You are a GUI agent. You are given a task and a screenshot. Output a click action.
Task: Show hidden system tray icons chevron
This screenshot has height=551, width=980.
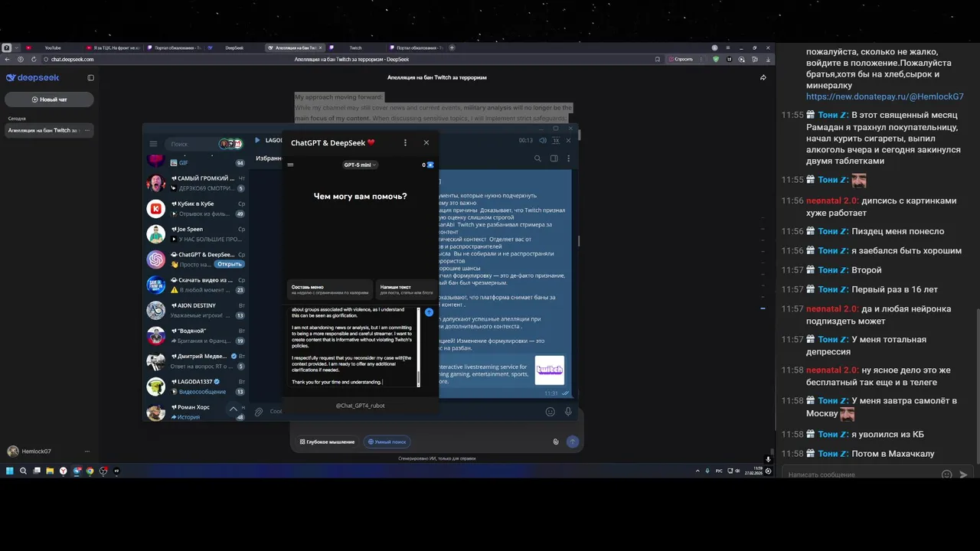pyautogui.click(x=697, y=471)
